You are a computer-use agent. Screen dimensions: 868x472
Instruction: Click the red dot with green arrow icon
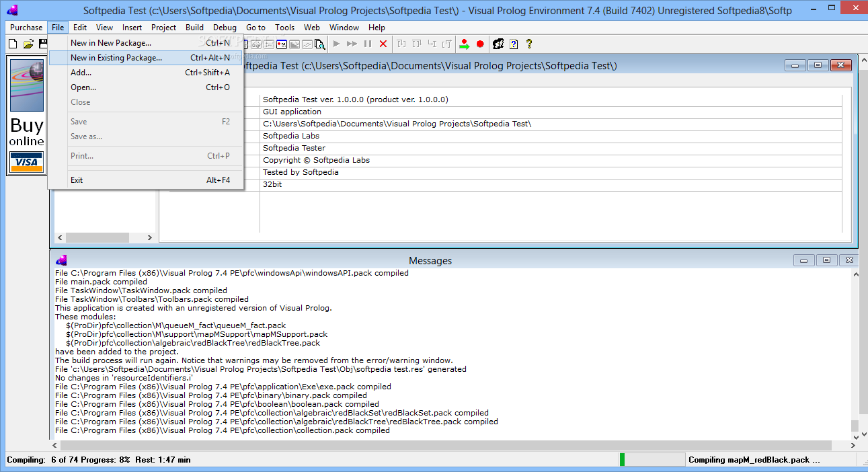[x=464, y=44]
